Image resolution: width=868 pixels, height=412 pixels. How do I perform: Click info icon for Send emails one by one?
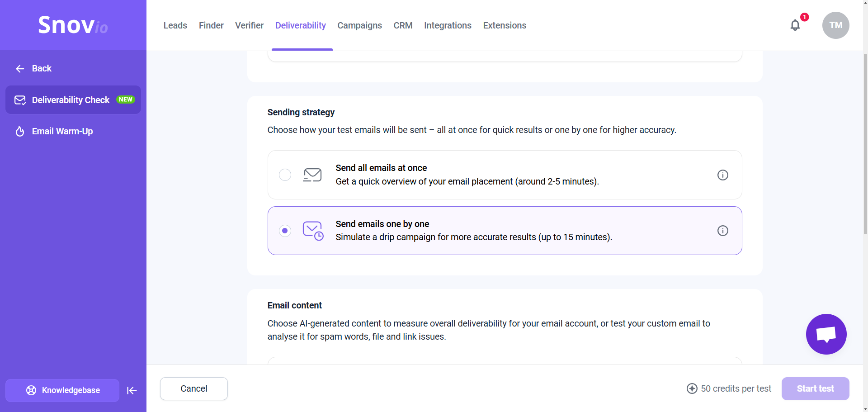point(723,231)
